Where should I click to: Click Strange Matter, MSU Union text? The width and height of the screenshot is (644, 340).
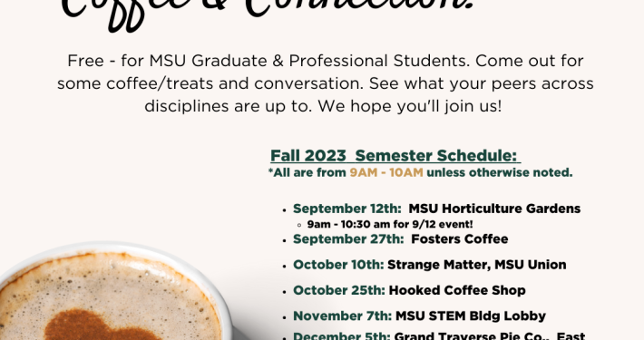click(477, 265)
